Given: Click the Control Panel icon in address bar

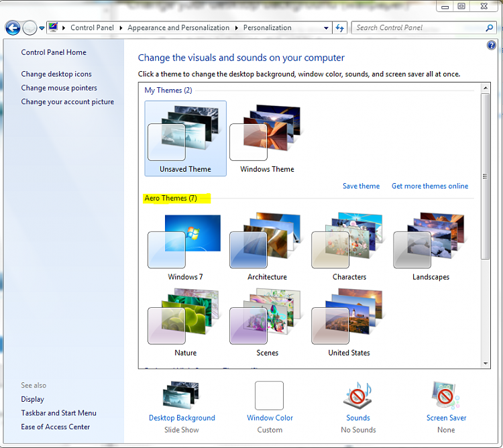Looking at the screenshot, I should coord(53,27).
